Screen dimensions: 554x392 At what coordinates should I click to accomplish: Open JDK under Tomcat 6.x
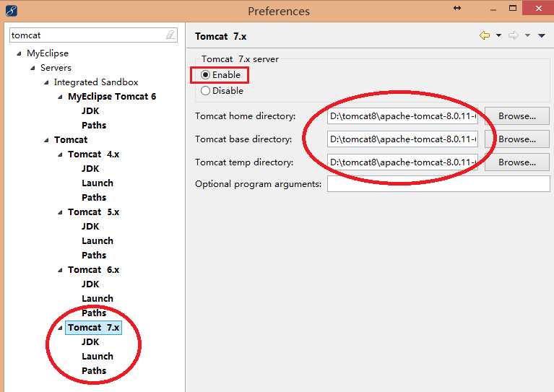click(90, 284)
